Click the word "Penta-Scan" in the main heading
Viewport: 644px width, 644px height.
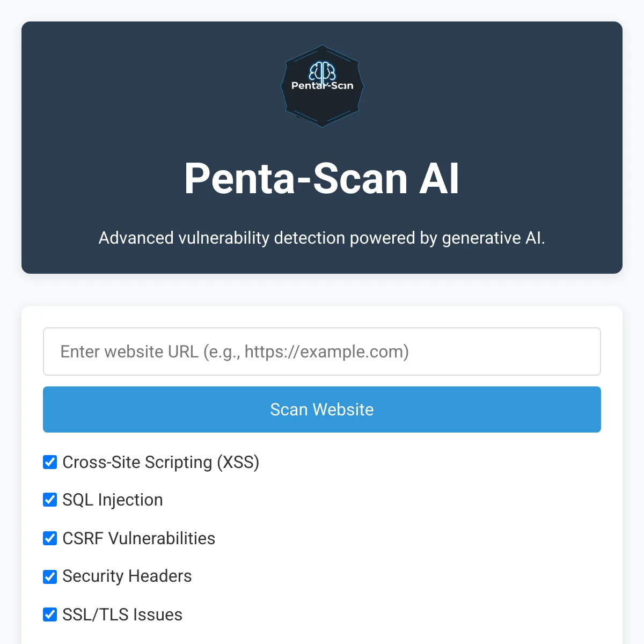(296, 179)
